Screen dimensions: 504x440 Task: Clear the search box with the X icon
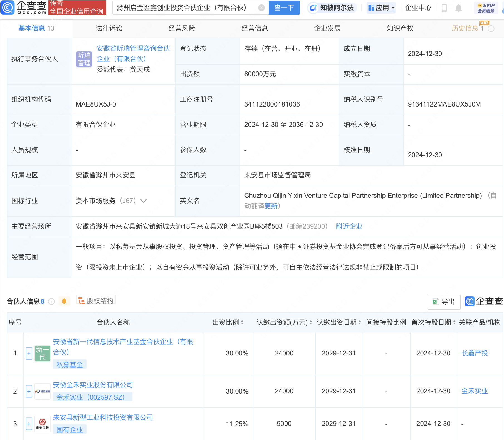tap(261, 8)
